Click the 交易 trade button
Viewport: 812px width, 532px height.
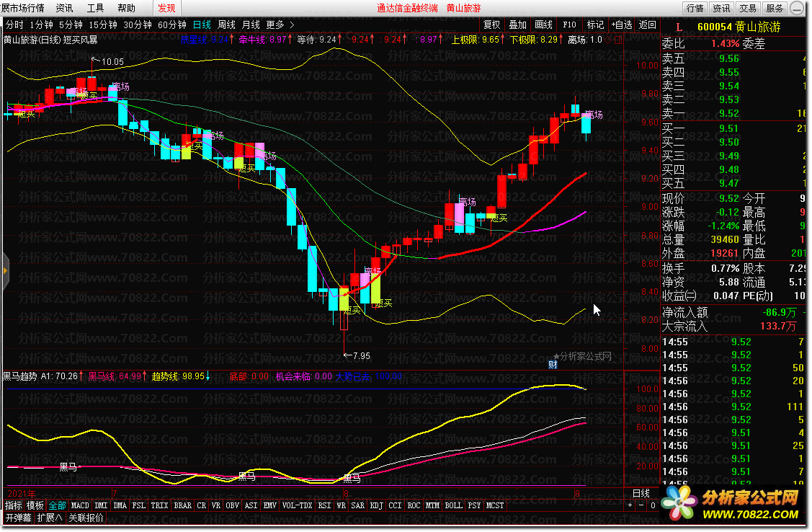click(x=748, y=8)
